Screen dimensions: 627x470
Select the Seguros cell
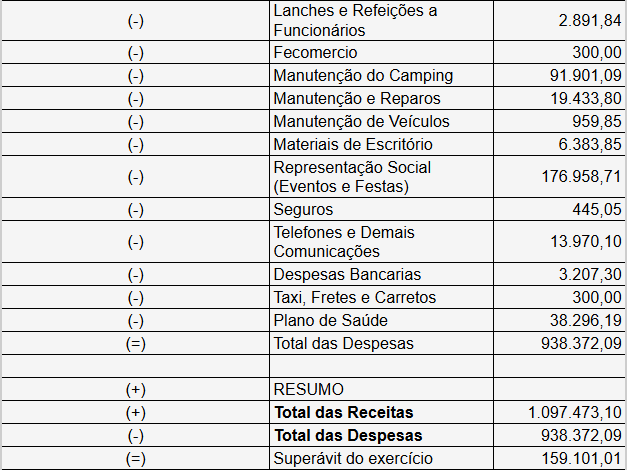tap(381, 209)
